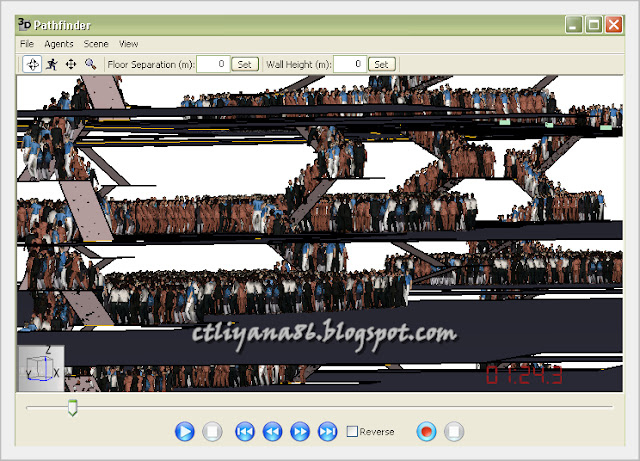The width and height of the screenshot is (640, 461).
Task: Stop recording with the rightmost square button
Action: pyautogui.click(x=454, y=432)
